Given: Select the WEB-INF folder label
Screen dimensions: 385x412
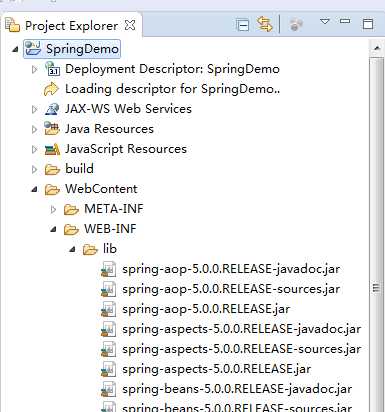Looking at the screenshot, I should pyautogui.click(x=110, y=229).
